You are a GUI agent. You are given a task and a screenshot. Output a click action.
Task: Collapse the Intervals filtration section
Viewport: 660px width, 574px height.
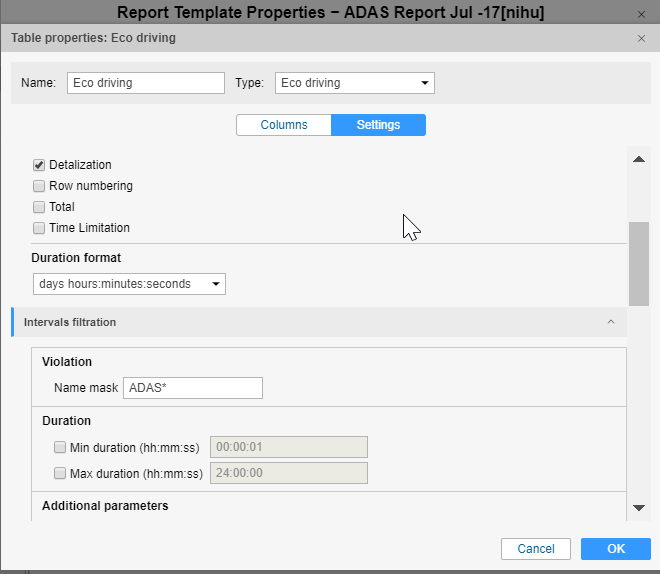pyautogui.click(x=610, y=322)
